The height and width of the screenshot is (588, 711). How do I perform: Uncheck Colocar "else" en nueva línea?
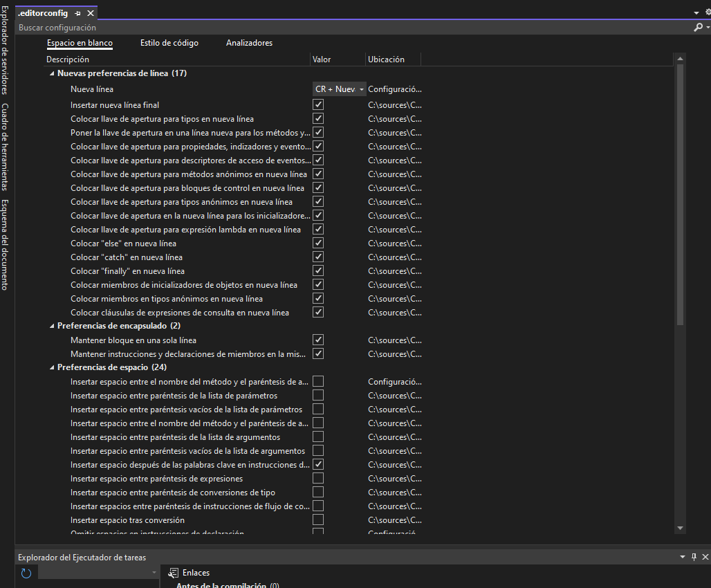tap(318, 243)
